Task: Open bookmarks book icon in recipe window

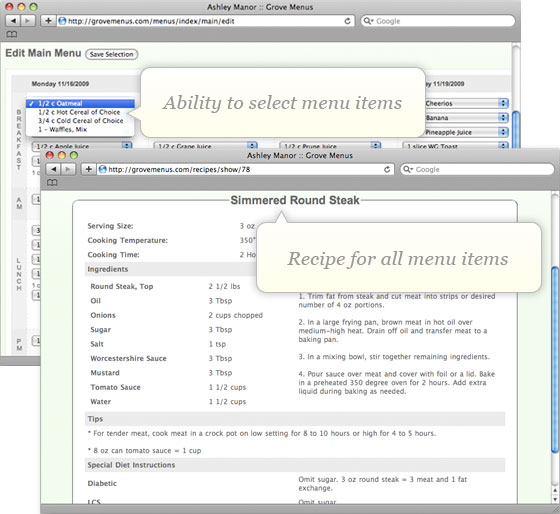Action: [52, 183]
